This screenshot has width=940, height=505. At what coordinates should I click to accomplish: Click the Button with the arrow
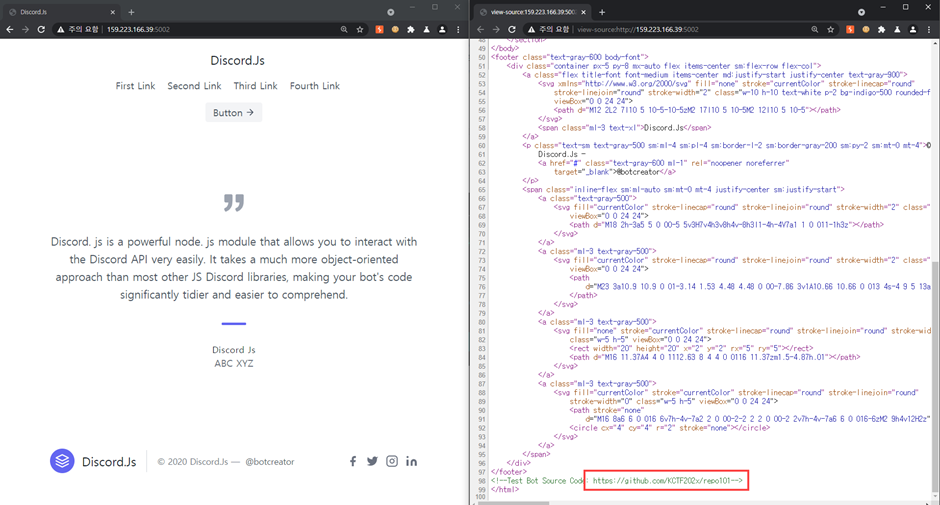[233, 113]
